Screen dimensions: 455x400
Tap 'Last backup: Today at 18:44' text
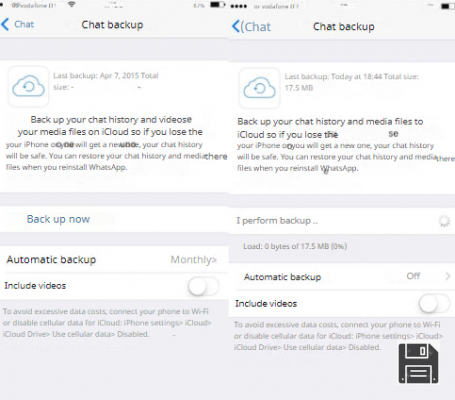click(333, 77)
